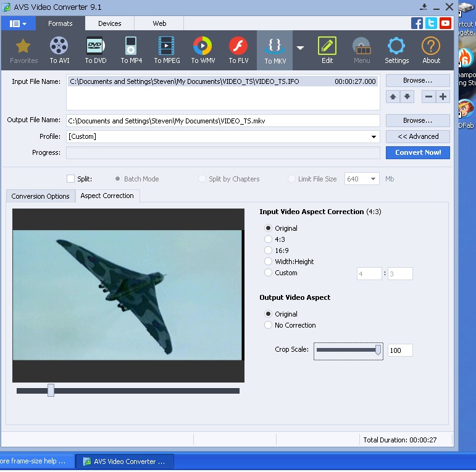Screen dimensions: 476x472
Task: Select input aspect 16:9 radio
Action: [x=268, y=250]
